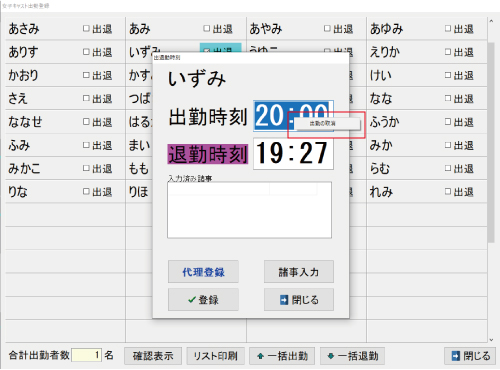
Task: Click the 合計出勤者数 count field
Action: (86, 355)
